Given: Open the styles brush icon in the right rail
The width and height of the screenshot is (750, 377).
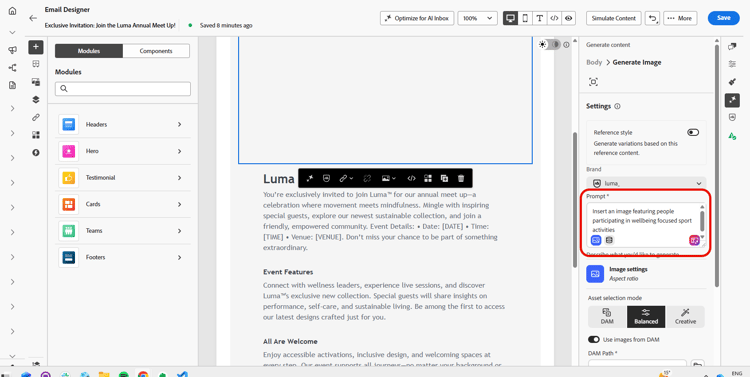Looking at the screenshot, I should (732, 82).
